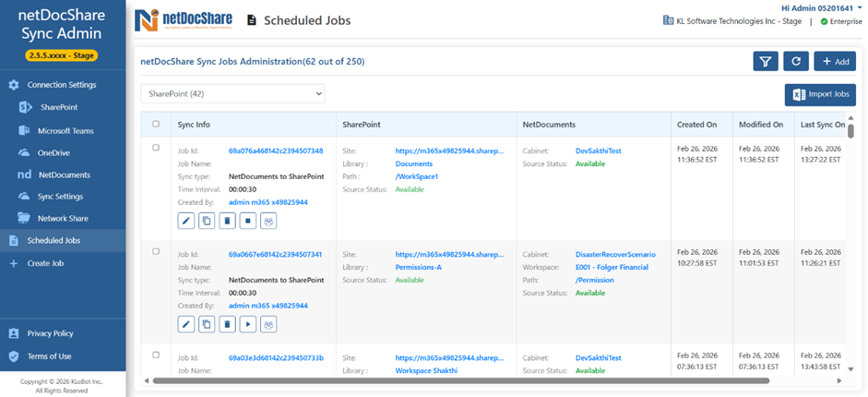The image size is (868, 397).
Task: Open the Workspace Shakthi library link
Action: point(426,370)
